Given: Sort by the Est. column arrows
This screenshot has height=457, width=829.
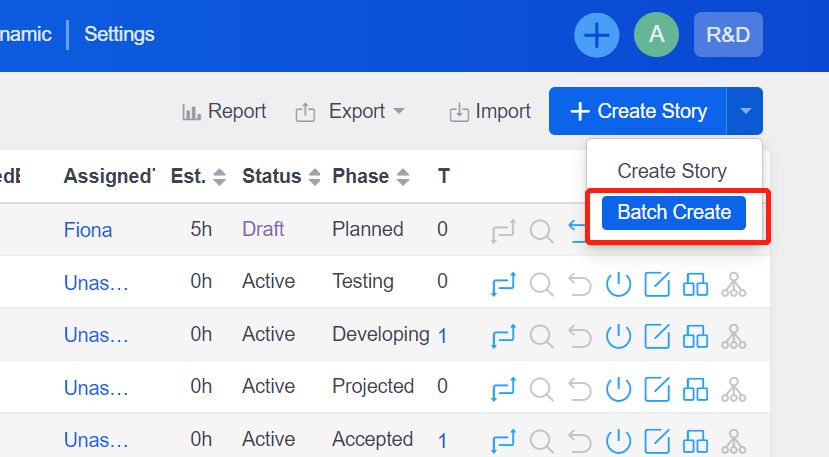Looking at the screenshot, I should click(219, 177).
